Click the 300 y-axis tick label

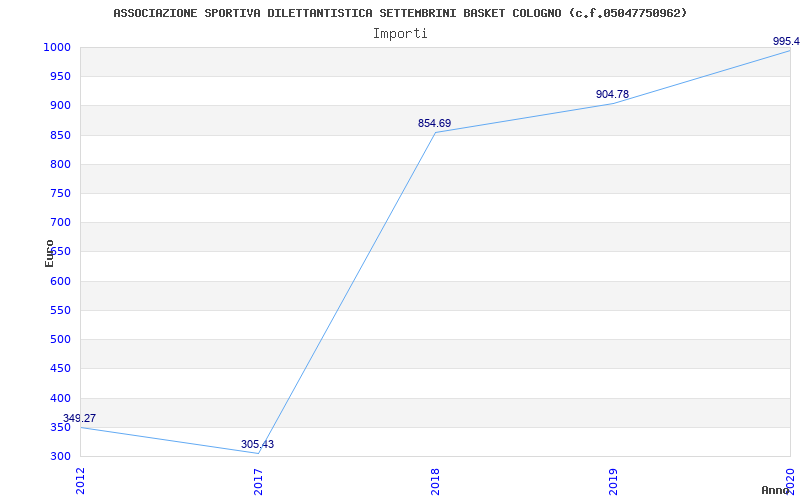tap(60, 456)
